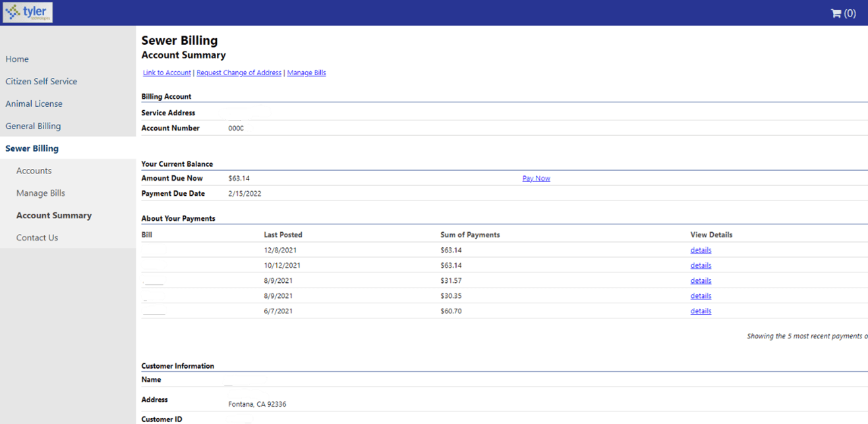Open Accounts under Sewer Billing
Screen dimensions: 868x424
tap(34, 171)
